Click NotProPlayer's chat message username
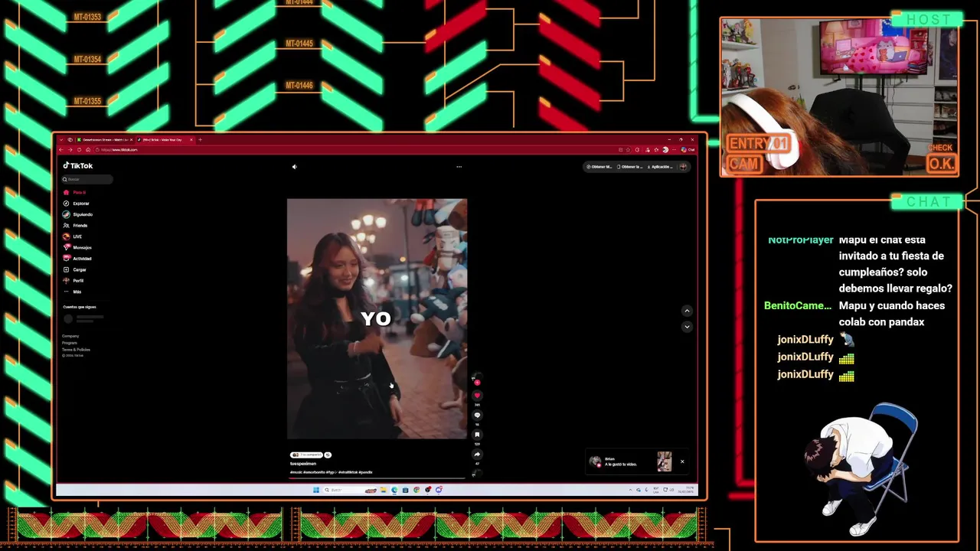Image resolution: width=980 pixels, height=551 pixels. pyautogui.click(x=800, y=240)
